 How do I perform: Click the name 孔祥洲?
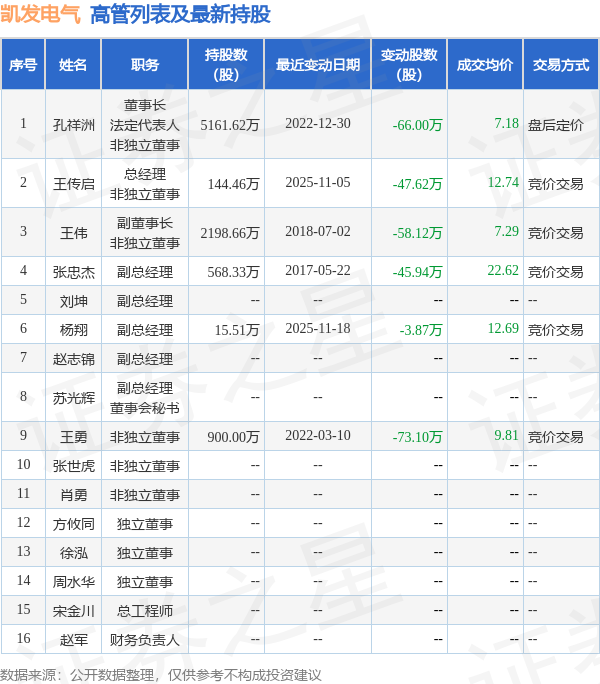73,125
